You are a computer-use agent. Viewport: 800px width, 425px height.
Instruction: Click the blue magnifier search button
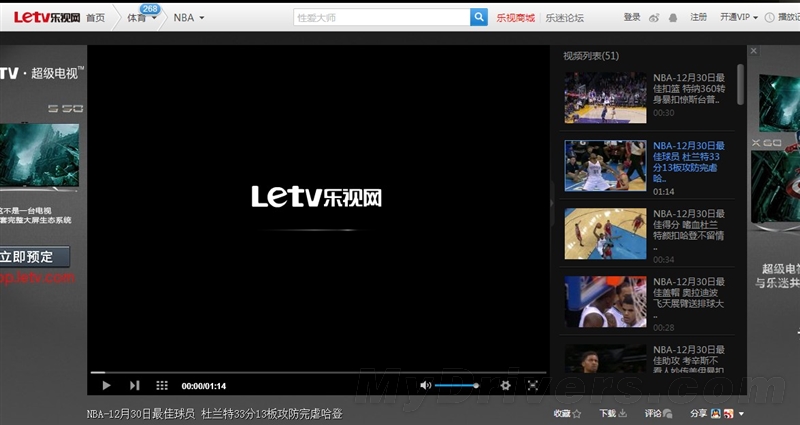tap(479, 17)
